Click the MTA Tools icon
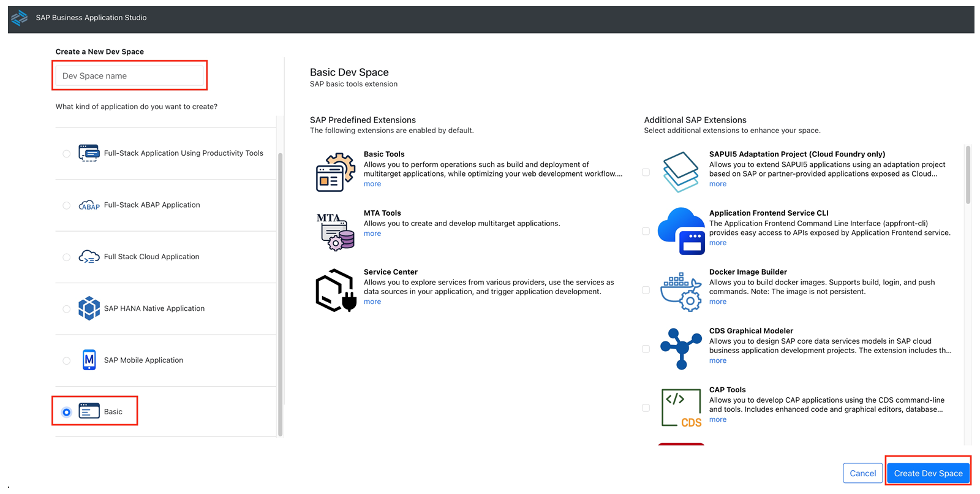The height and width of the screenshot is (494, 980). 335,231
